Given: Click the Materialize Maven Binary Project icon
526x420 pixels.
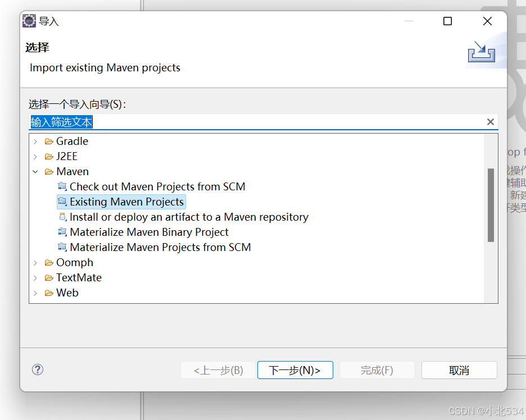Looking at the screenshot, I should pyautogui.click(x=62, y=232).
